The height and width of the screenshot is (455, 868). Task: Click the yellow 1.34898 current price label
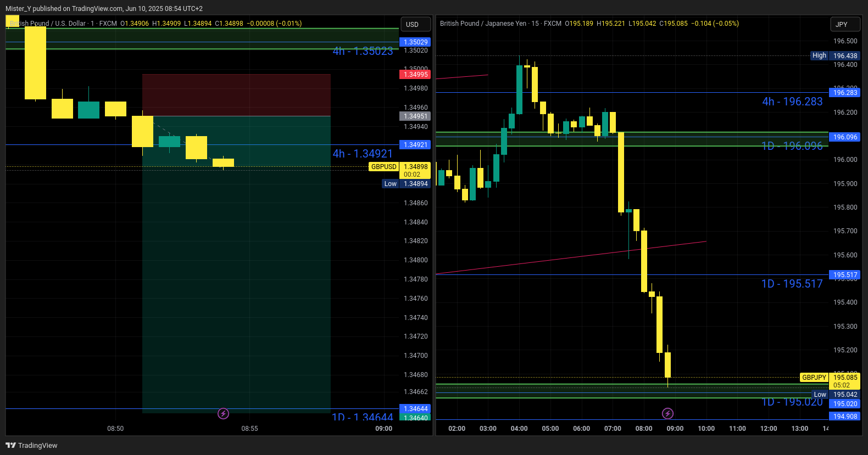[x=415, y=170]
